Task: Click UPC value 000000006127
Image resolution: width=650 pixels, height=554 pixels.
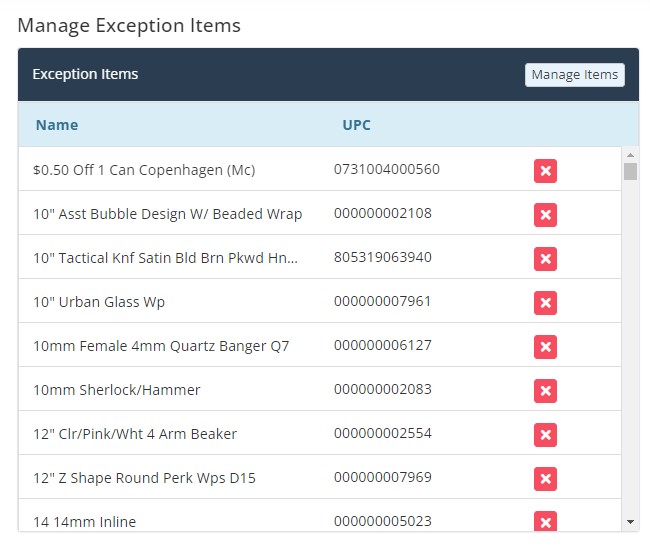Action: (383, 345)
